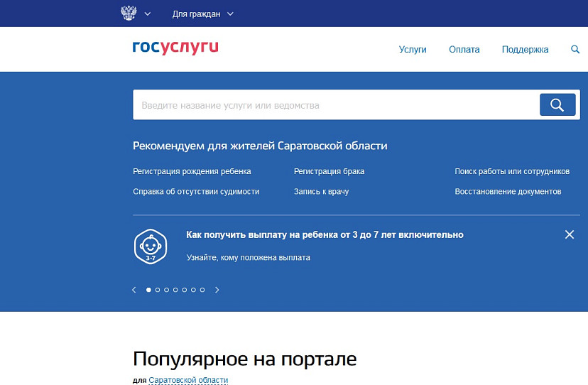Click the Госуслуги logo

(x=175, y=48)
